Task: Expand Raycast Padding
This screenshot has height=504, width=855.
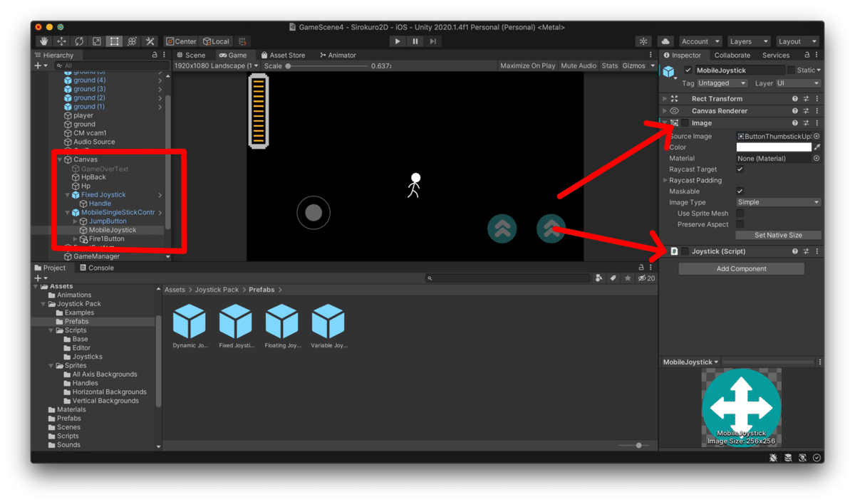Action: point(665,181)
